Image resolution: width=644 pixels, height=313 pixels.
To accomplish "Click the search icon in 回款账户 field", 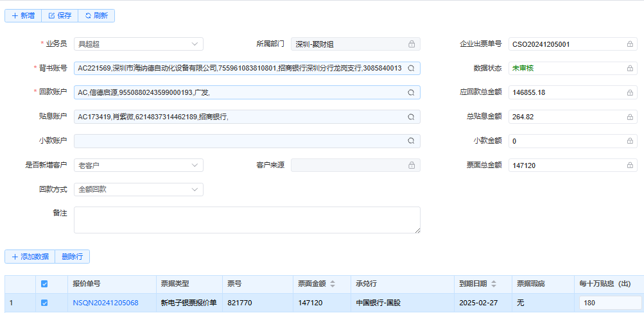I will pyautogui.click(x=411, y=92).
